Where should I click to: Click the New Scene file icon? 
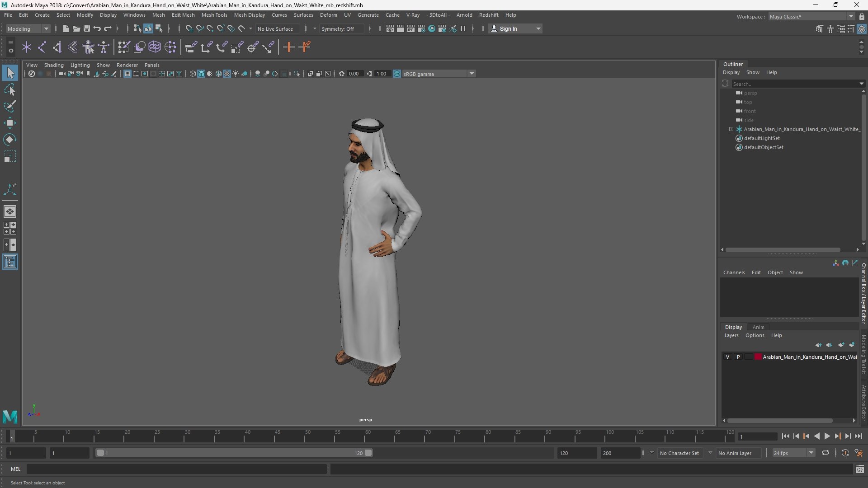(x=66, y=28)
